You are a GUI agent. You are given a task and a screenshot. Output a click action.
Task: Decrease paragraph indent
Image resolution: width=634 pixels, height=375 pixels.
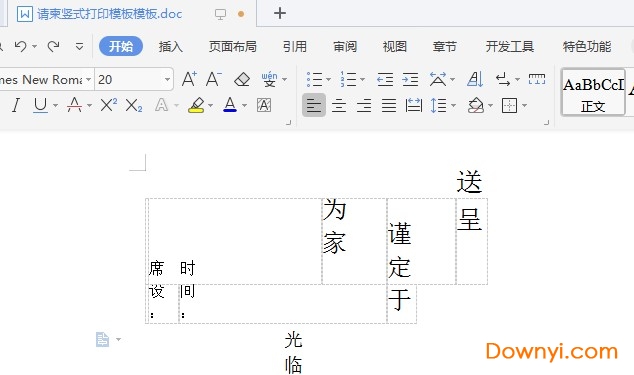pos(385,79)
